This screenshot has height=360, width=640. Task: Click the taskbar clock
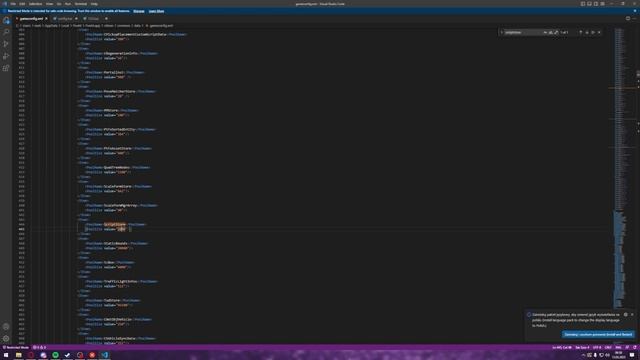click(x=619, y=355)
